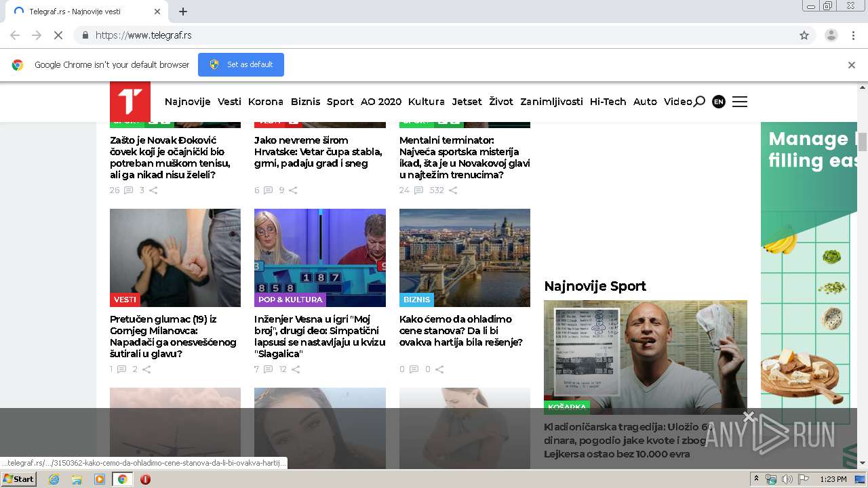Open the Biznis menu item
This screenshot has height=488, width=868.
point(305,102)
